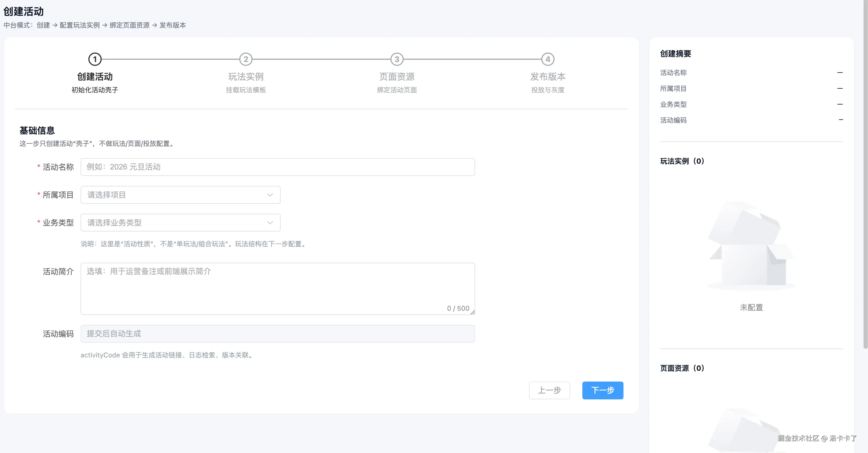This screenshot has height=453, width=868.
Task: Focus the 活动名称 input field
Action: (x=277, y=167)
